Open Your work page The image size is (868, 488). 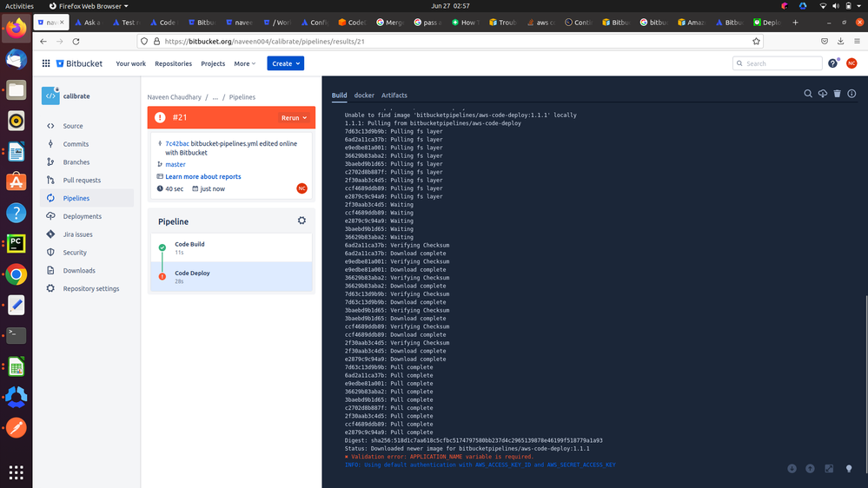pos(130,63)
